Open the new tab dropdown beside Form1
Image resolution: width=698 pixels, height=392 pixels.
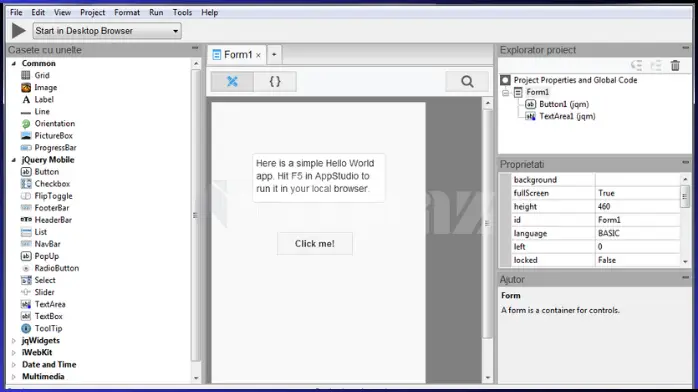[x=274, y=55]
